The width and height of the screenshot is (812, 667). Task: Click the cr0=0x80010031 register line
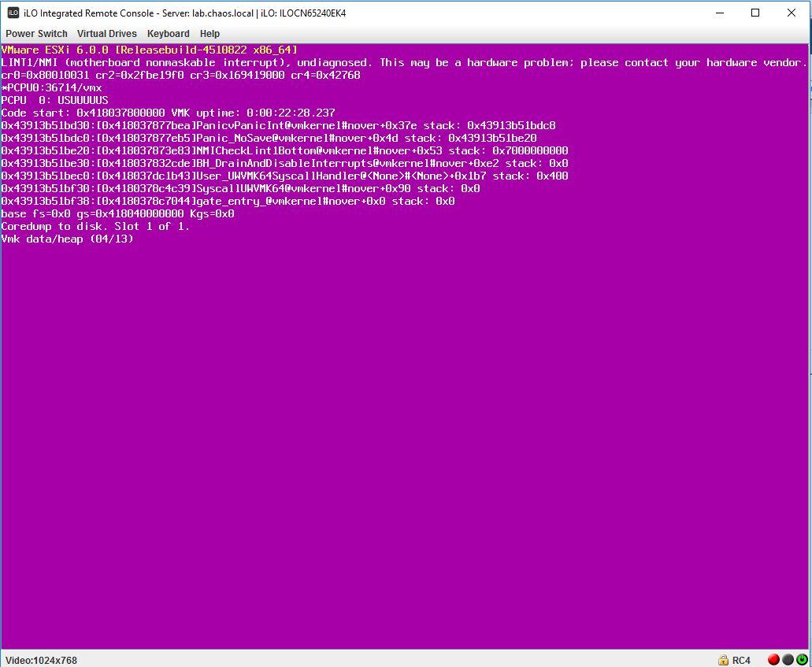pos(180,75)
